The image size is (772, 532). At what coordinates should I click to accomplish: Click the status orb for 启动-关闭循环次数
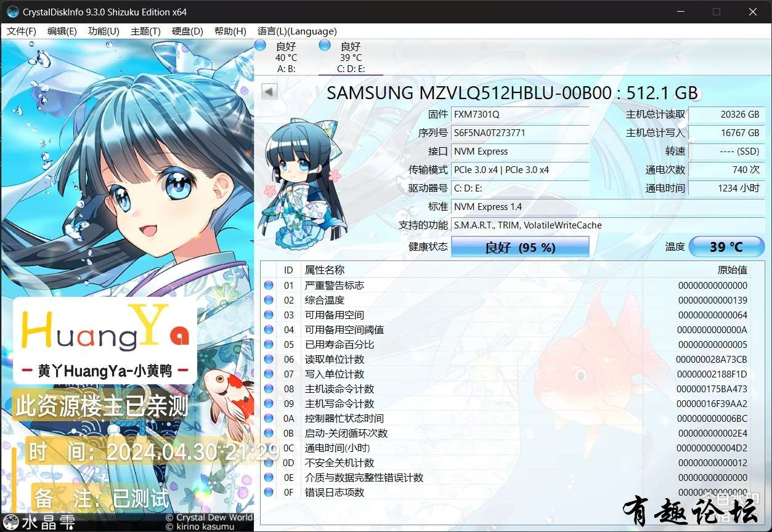269,433
